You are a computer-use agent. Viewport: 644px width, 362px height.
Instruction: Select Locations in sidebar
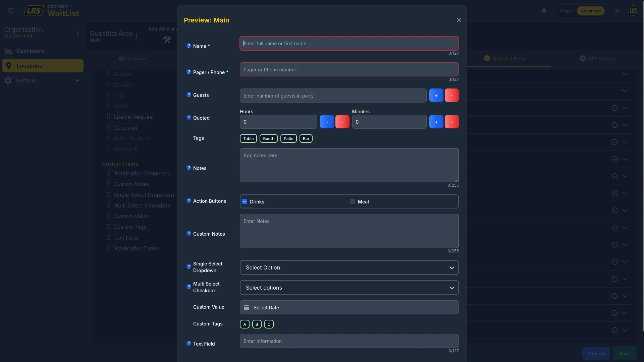(x=43, y=66)
